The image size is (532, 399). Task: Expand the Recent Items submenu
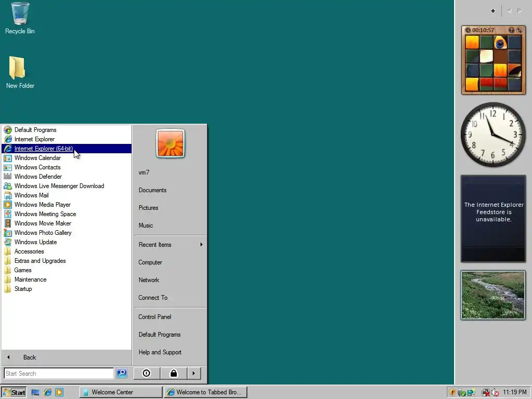tap(170, 245)
